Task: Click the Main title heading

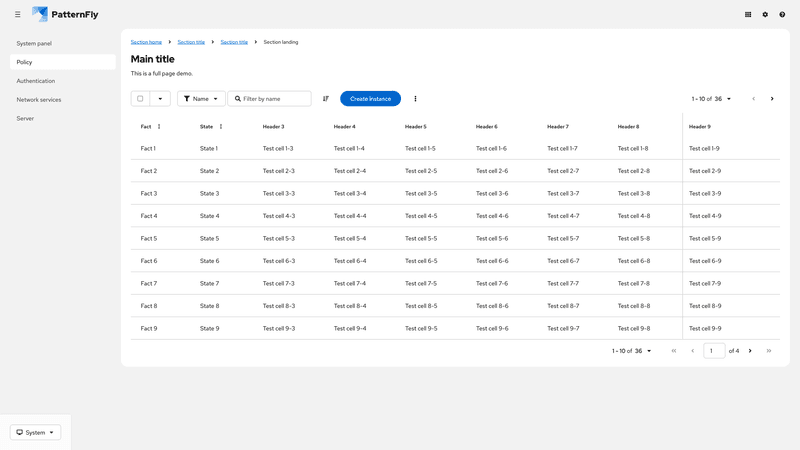Action: coord(153,59)
